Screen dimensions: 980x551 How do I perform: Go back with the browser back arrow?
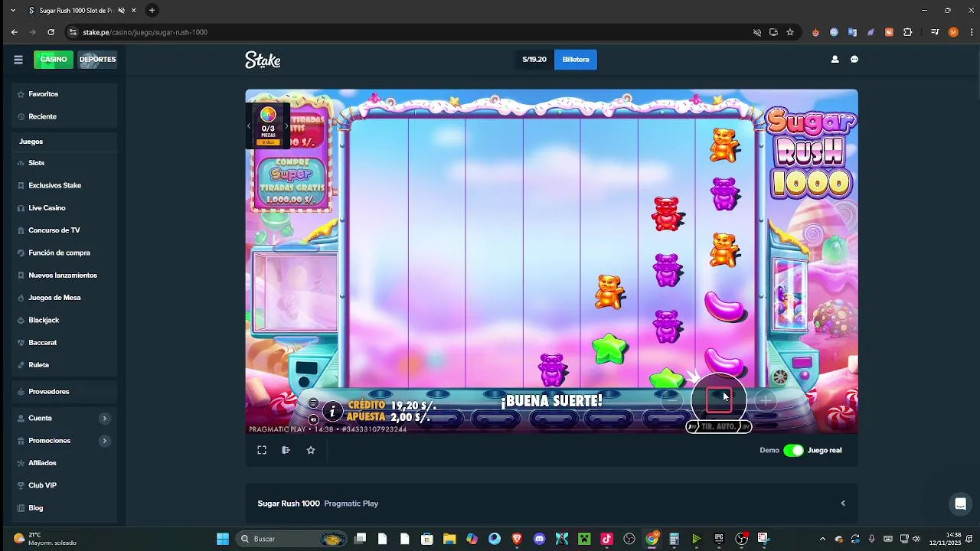15,32
